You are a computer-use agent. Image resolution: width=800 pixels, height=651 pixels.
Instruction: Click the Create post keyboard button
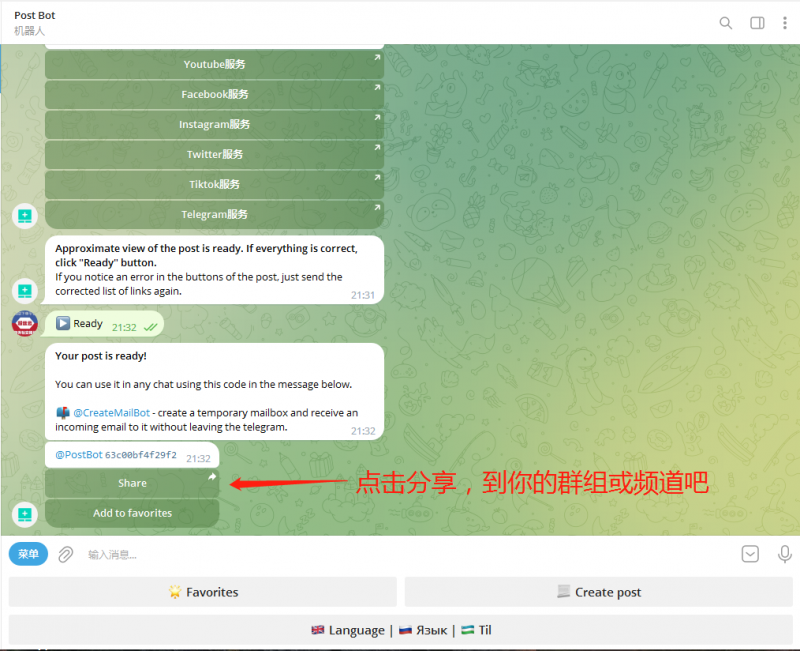click(x=598, y=592)
